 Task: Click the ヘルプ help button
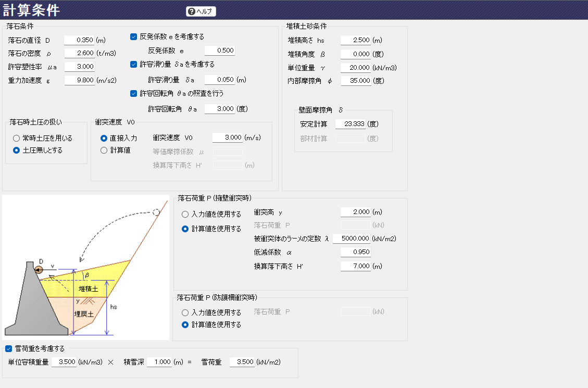pyautogui.click(x=201, y=11)
